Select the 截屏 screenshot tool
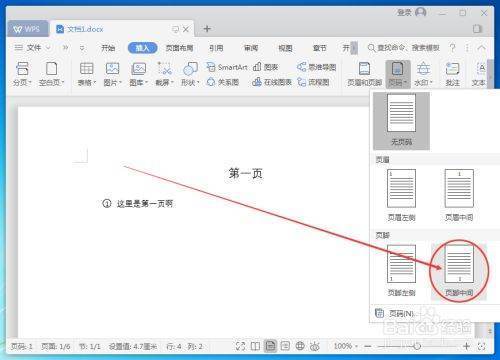Screen dimensions: 500x360 click(x=164, y=74)
